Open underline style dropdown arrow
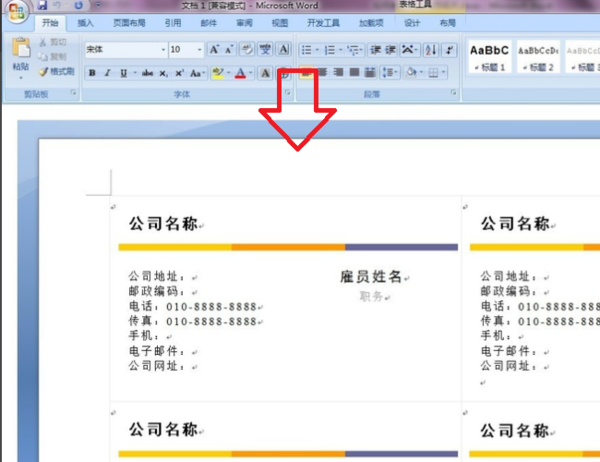This screenshot has width=600, height=462. point(135,73)
